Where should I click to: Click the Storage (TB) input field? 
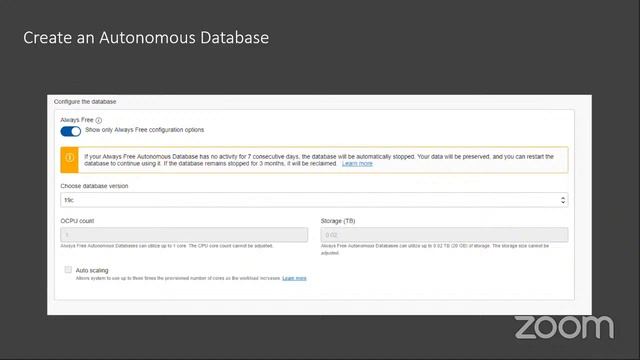coord(444,235)
